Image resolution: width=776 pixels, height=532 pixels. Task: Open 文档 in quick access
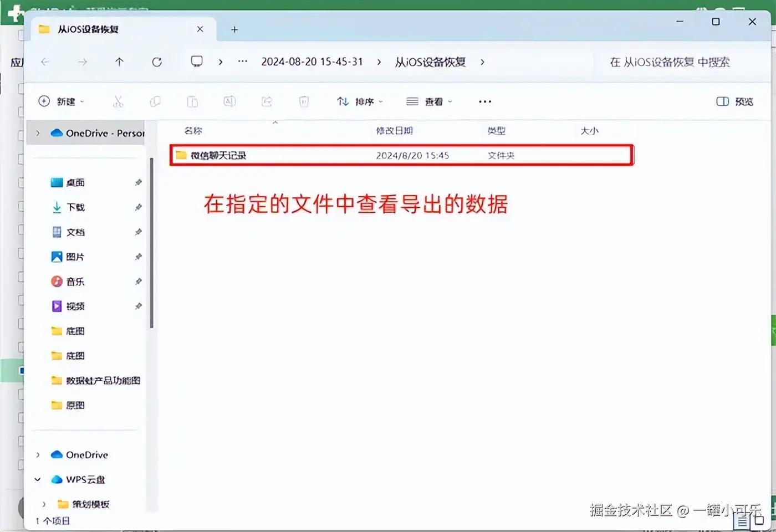[x=68, y=232]
